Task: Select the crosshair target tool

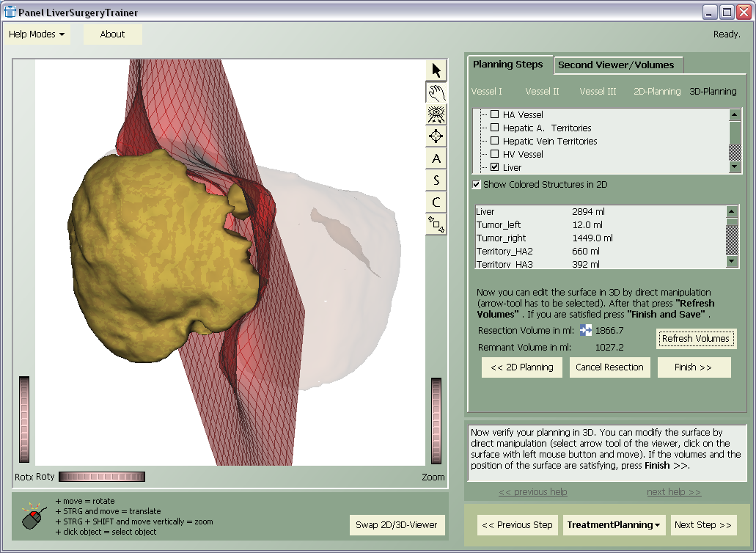Action: coord(436,136)
